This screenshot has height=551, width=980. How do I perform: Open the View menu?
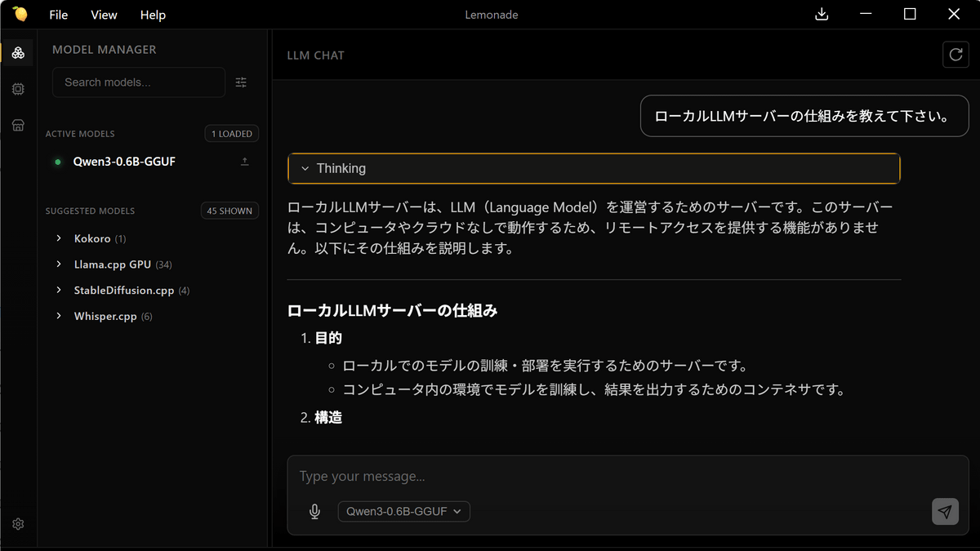(104, 14)
